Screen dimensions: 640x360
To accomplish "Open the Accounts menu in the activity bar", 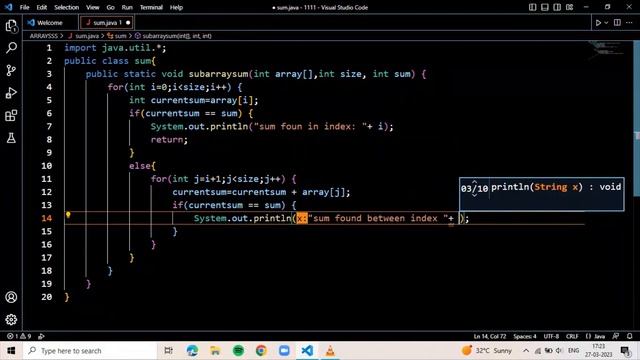I will click(11, 297).
